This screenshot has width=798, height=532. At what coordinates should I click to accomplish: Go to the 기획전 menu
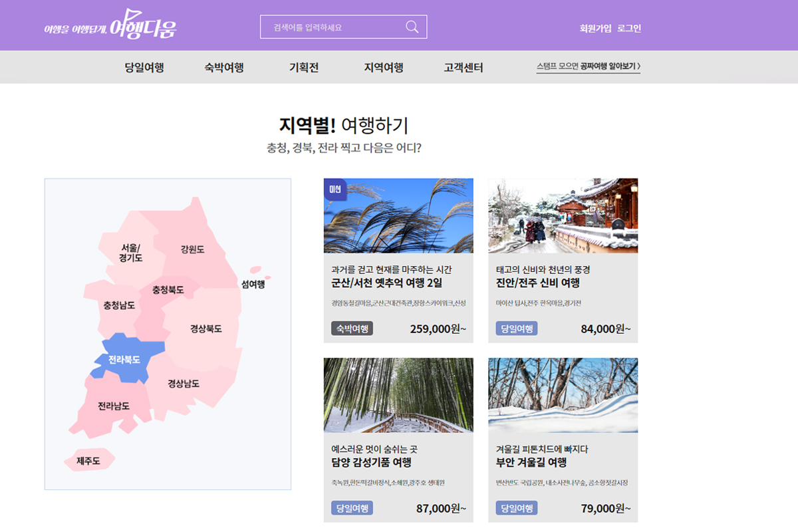pyautogui.click(x=304, y=67)
